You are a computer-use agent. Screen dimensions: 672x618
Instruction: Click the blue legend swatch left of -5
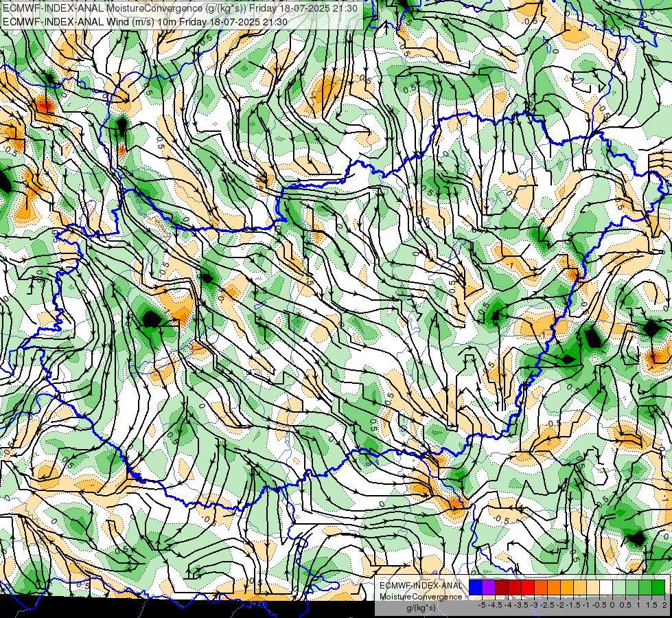476,587
